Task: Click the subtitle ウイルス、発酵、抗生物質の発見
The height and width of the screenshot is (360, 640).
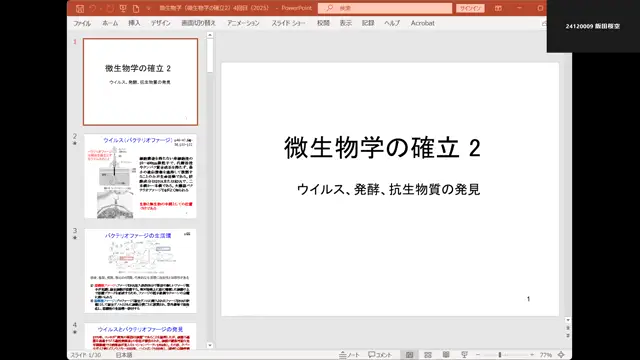Action: [388, 189]
